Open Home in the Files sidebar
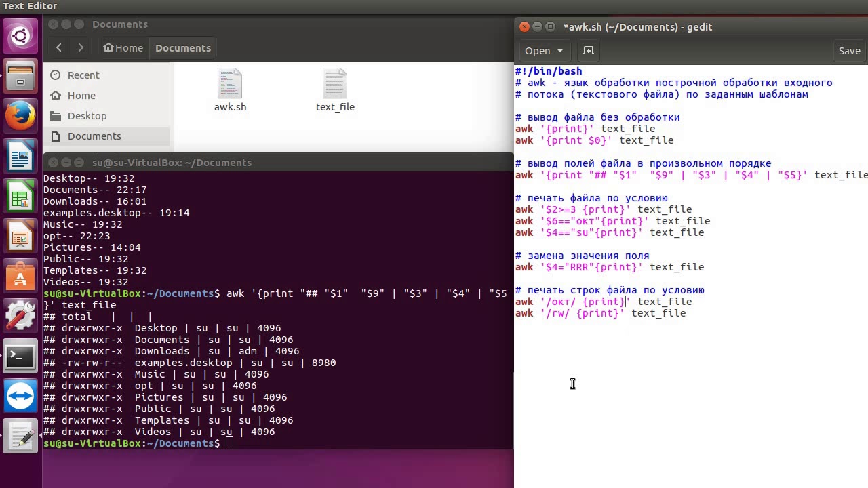This screenshot has width=868, height=488. click(x=81, y=96)
